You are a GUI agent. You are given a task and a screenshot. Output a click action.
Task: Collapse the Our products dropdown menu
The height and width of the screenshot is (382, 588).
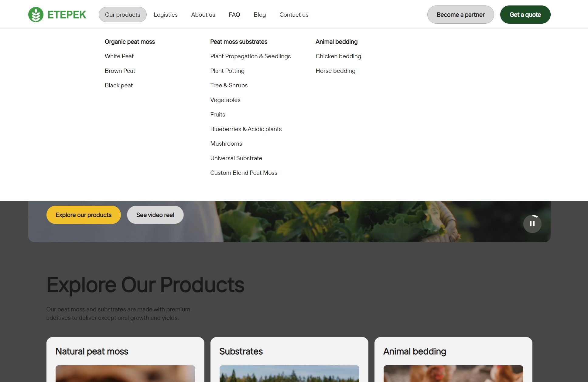pyautogui.click(x=122, y=15)
